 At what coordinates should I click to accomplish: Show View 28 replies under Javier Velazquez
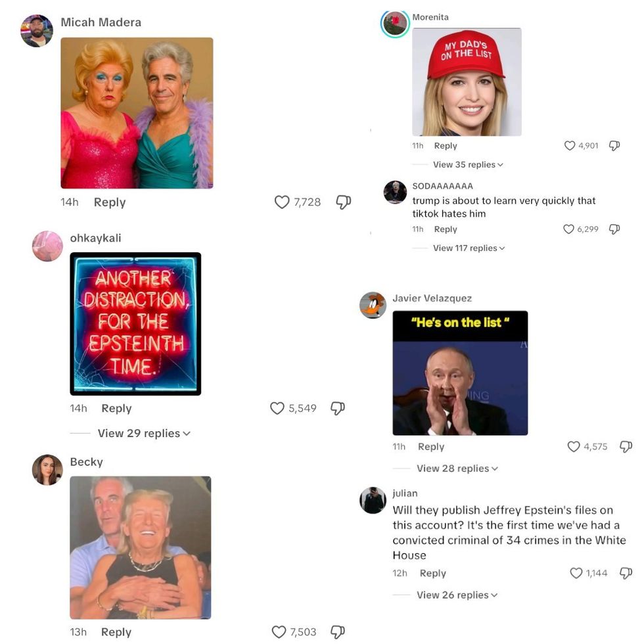click(457, 469)
